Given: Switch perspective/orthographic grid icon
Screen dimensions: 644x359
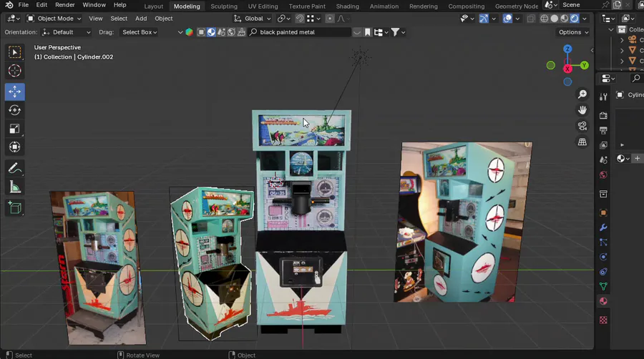Looking at the screenshot, I should pyautogui.click(x=582, y=142).
